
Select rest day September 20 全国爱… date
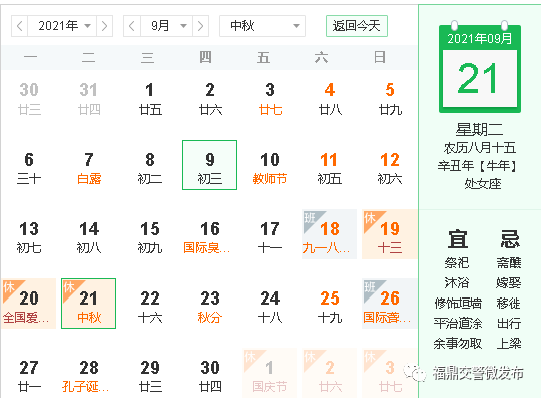(29, 304)
